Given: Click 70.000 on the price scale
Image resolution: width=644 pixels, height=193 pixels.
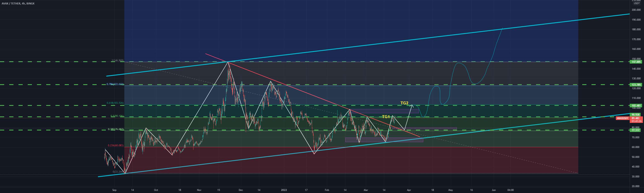Looking at the screenshot, I should (636, 137).
